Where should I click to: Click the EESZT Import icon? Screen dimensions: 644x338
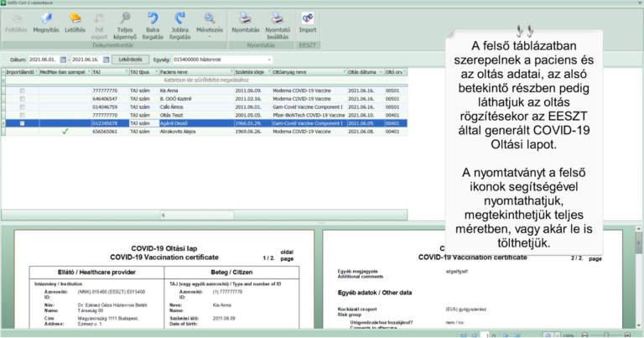pos(308,23)
